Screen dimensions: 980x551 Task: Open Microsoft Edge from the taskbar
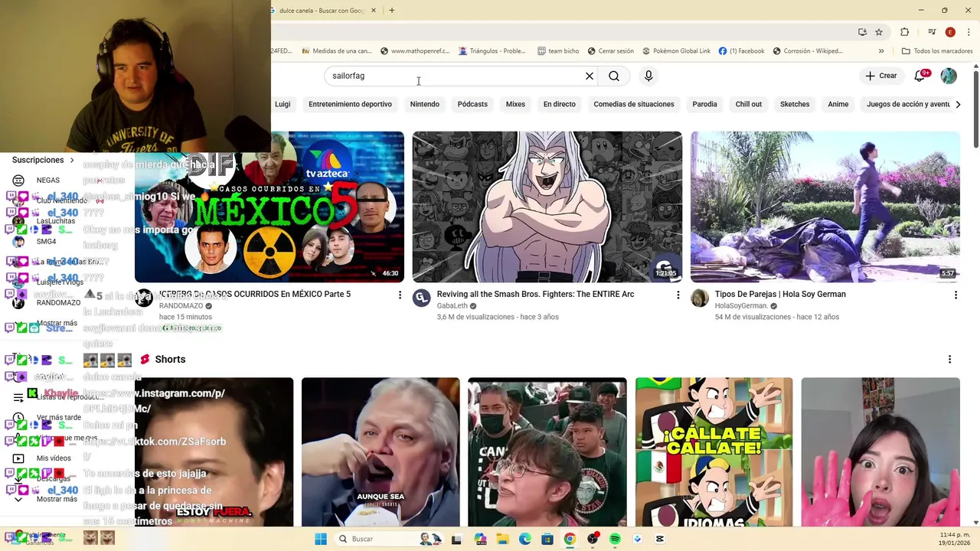click(524, 539)
